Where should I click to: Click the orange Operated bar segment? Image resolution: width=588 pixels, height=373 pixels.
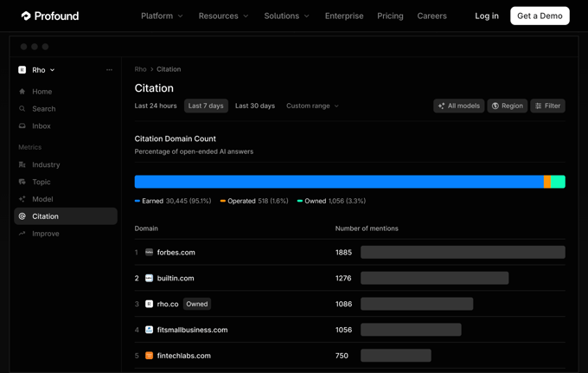547,182
